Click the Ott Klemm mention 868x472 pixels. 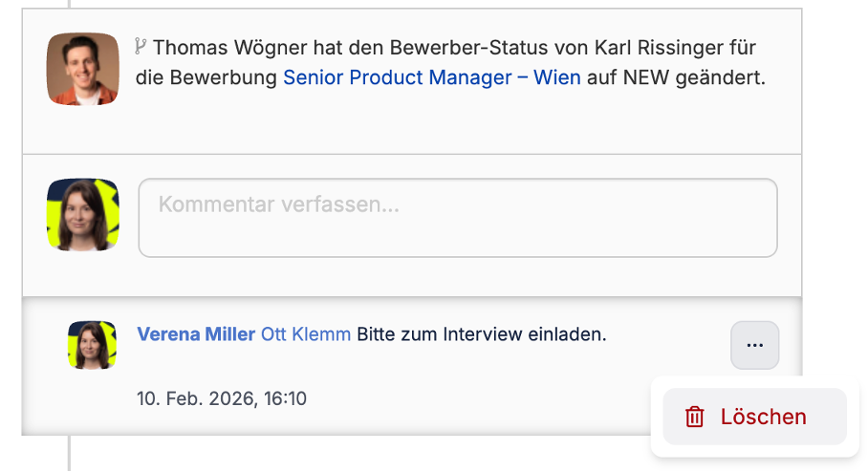coord(305,334)
